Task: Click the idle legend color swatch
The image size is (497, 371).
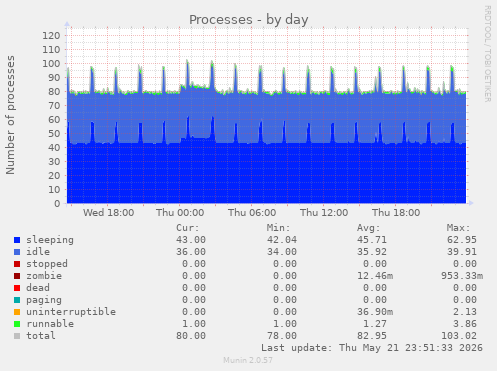Action: [x=17, y=252]
